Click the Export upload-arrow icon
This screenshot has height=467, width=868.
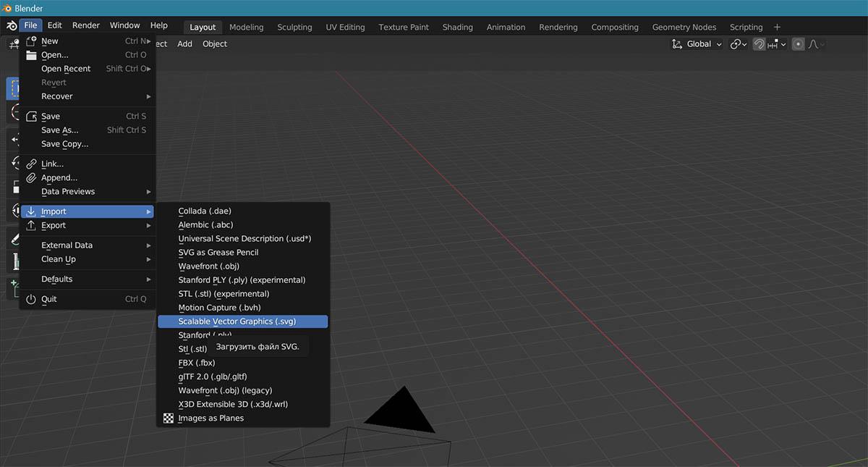coord(31,226)
